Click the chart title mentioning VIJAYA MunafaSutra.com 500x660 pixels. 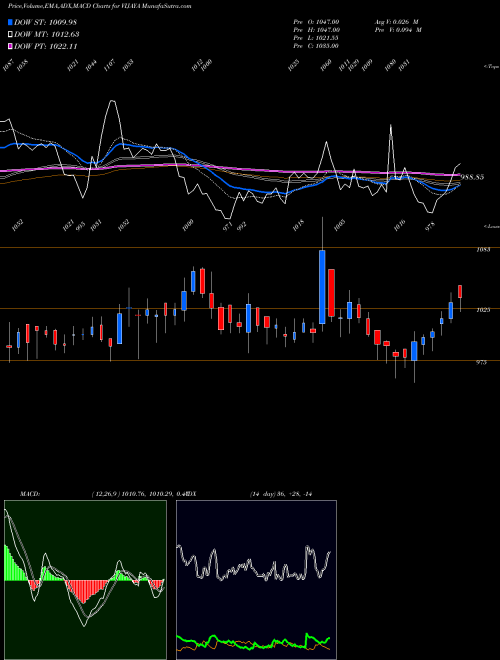pos(99,6)
